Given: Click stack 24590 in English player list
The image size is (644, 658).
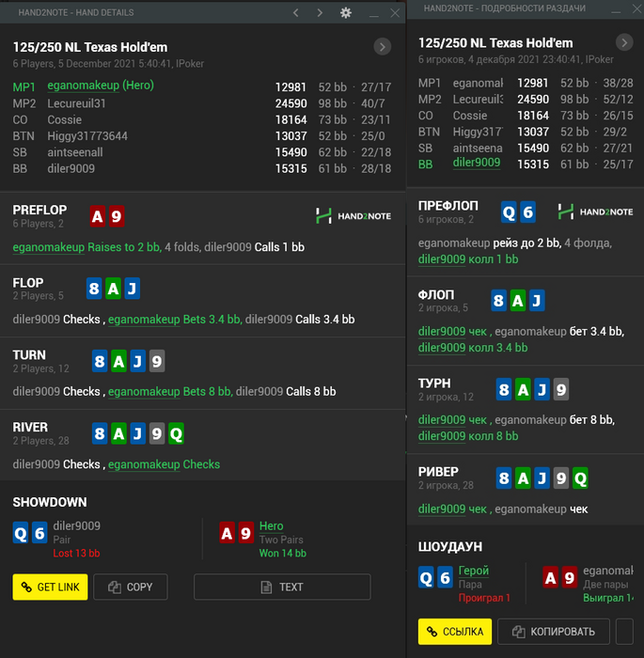Looking at the screenshot, I should pos(291,103).
